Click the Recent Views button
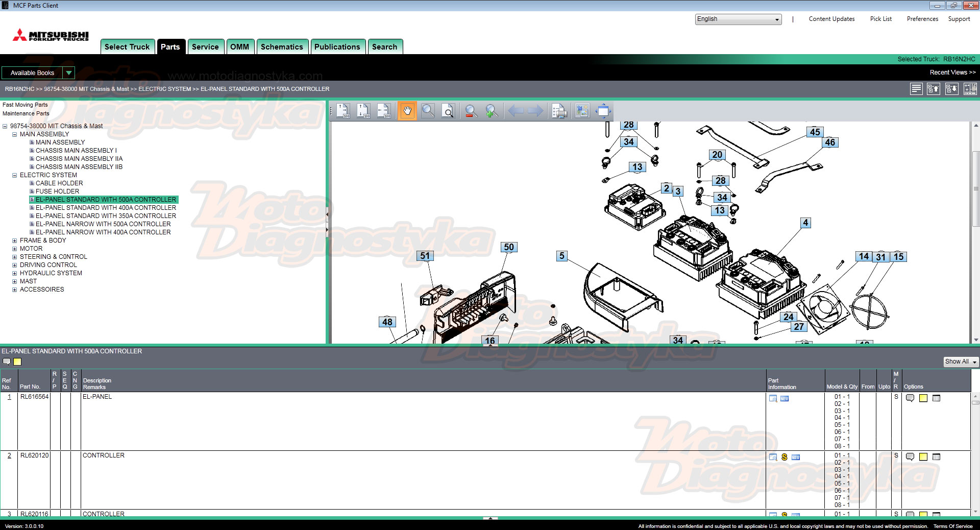980x530 pixels. point(952,73)
